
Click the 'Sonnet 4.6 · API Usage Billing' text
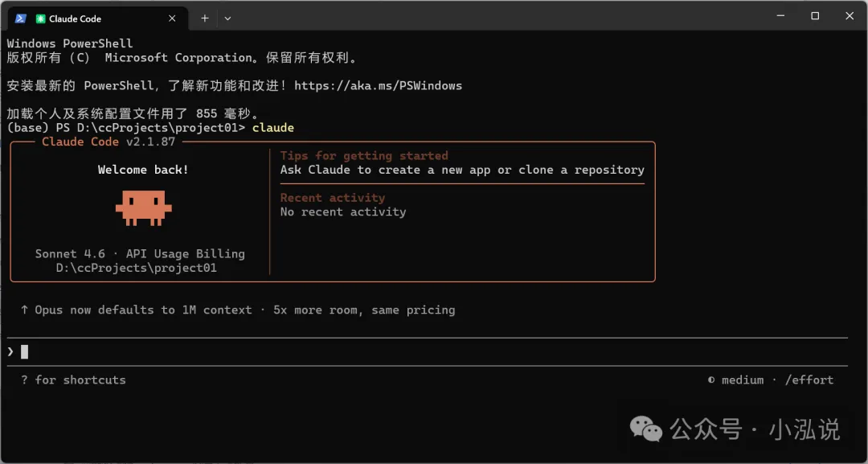point(140,253)
